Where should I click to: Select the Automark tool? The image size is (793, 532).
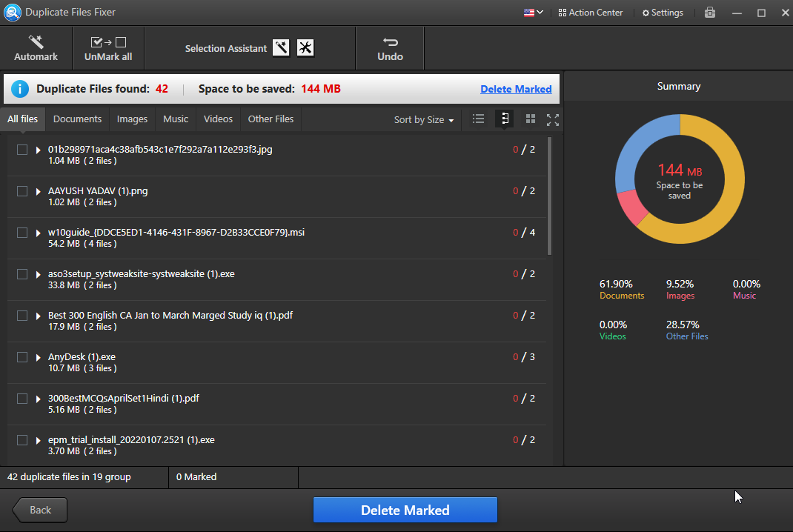(36, 47)
